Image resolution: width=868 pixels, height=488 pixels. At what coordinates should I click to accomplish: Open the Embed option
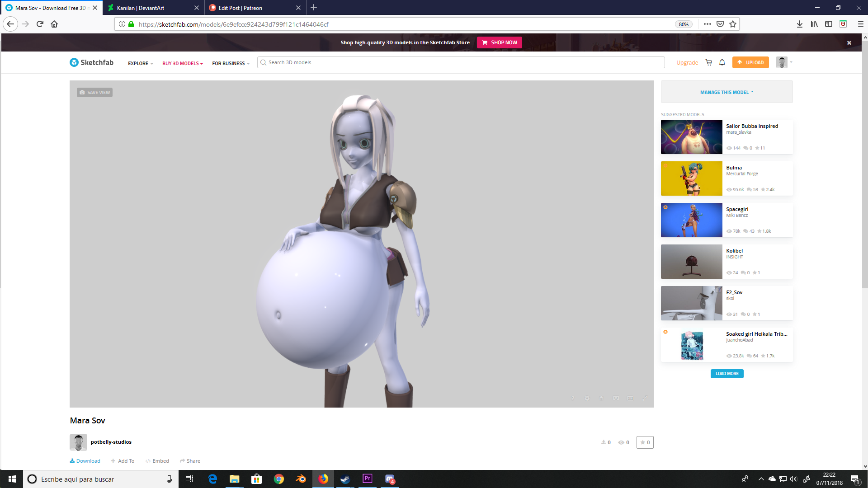(157, 461)
